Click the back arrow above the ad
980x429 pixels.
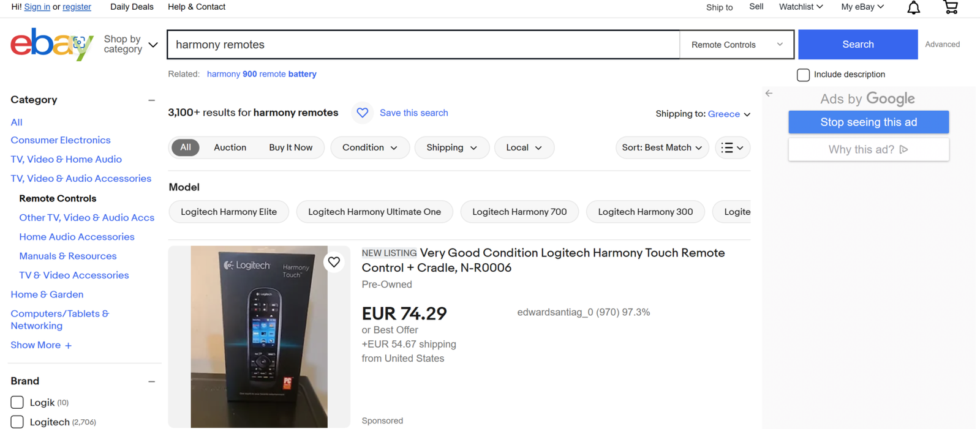tap(769, 94)
